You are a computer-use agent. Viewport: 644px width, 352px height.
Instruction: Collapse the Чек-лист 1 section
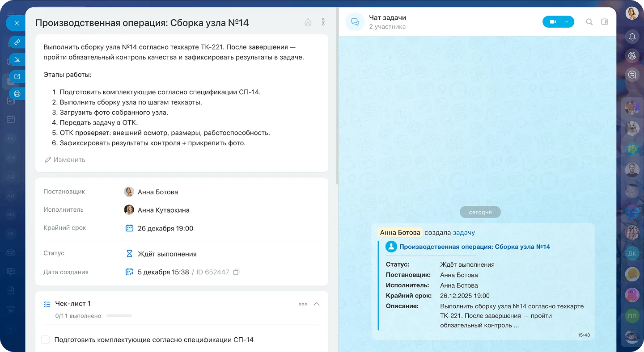click(317, 304)
